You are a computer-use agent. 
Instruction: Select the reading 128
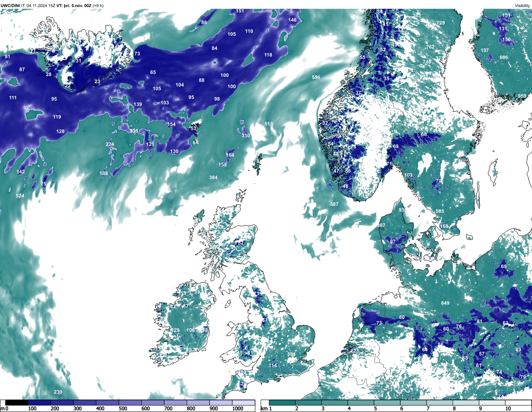[x=60, y=131]
